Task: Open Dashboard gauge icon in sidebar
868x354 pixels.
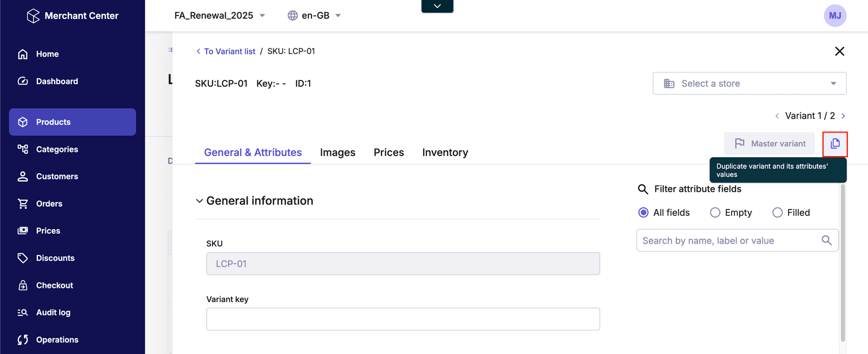Action: point(23,81)
